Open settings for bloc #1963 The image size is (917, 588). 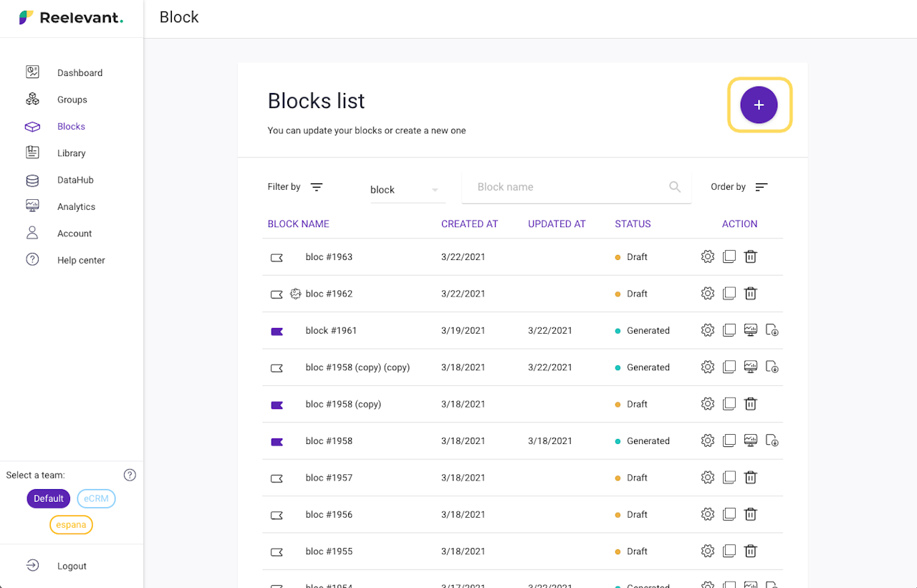(x=708, y=256)
